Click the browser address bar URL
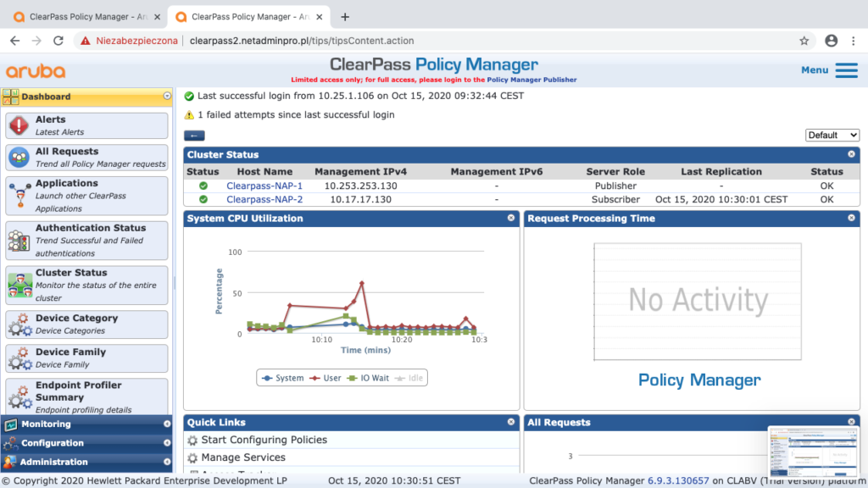The height and width of the screenshot is (488, 868). coord(302,41)
